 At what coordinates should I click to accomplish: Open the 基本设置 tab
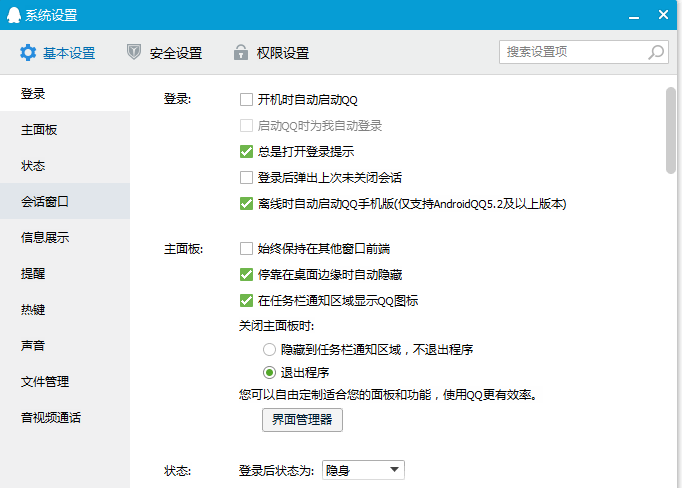point(57,53)
